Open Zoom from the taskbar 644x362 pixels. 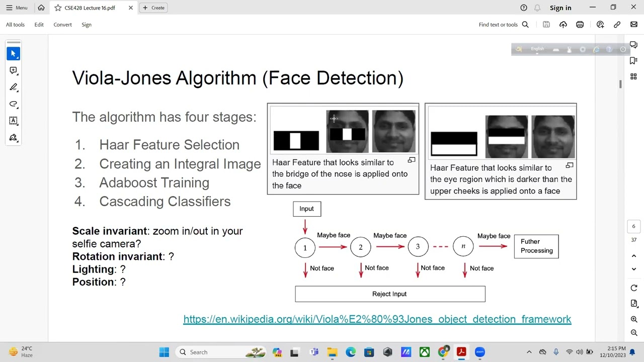coord(479,352)
